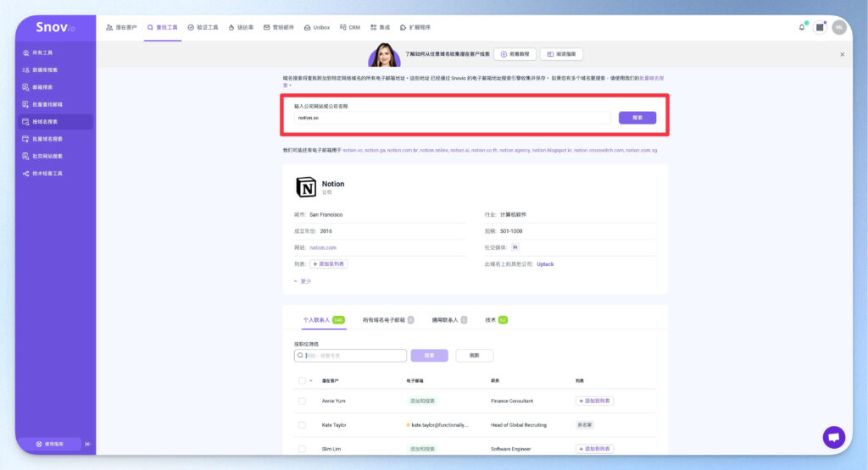
Task: Open the 营销邮件 email campaigns menu item
Action: tap(278, 27)
